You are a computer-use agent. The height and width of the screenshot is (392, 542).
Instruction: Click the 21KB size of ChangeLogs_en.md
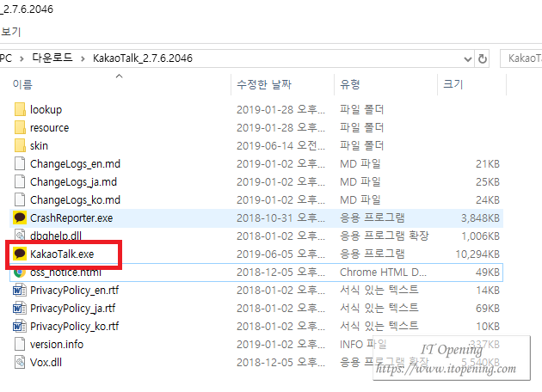tap(488, 163)
